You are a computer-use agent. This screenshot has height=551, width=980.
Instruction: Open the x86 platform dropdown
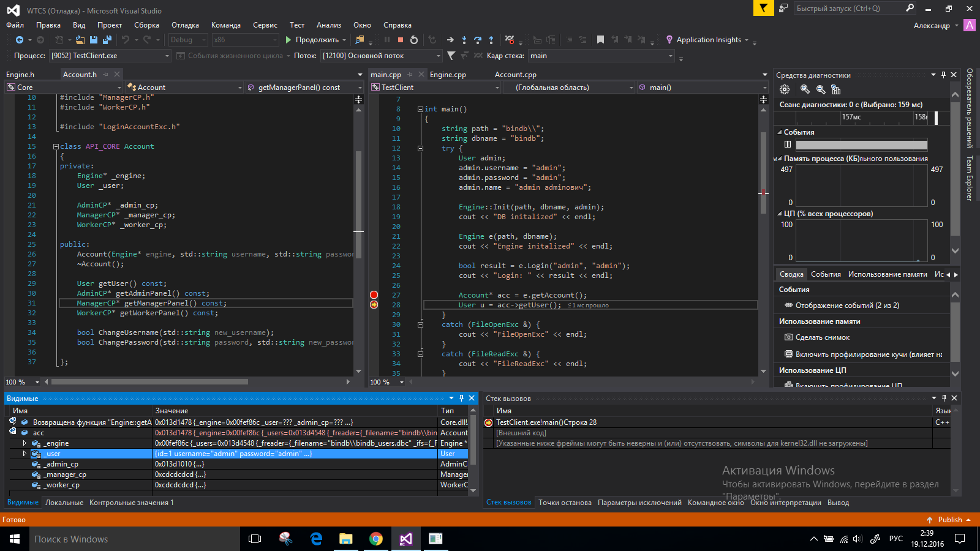(x=246, y=40)
